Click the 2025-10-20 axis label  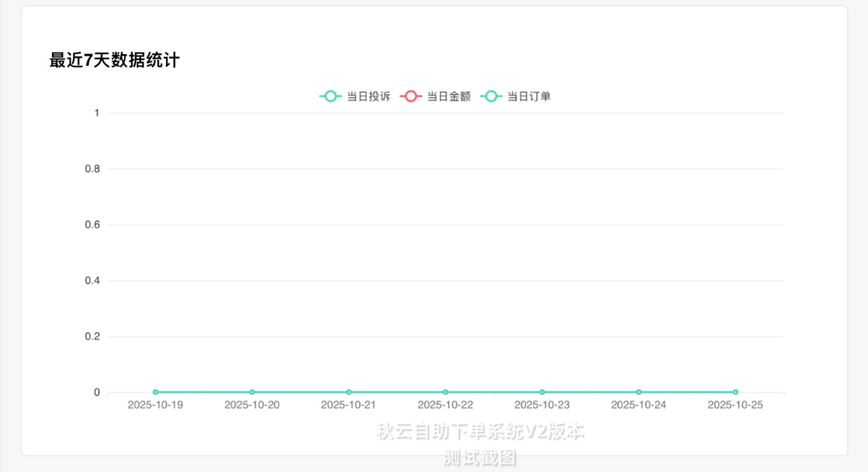252,405
